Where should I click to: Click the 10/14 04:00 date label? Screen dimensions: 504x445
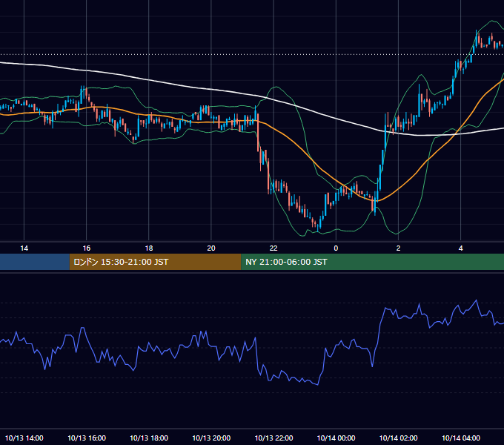(460, 438)
